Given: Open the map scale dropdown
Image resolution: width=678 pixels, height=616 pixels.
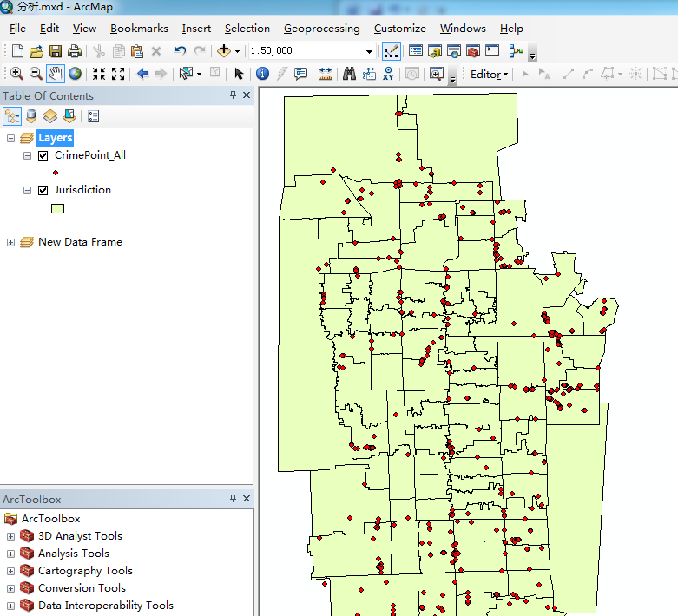Looking at the screenshot, I should click(x=370, y=51).
